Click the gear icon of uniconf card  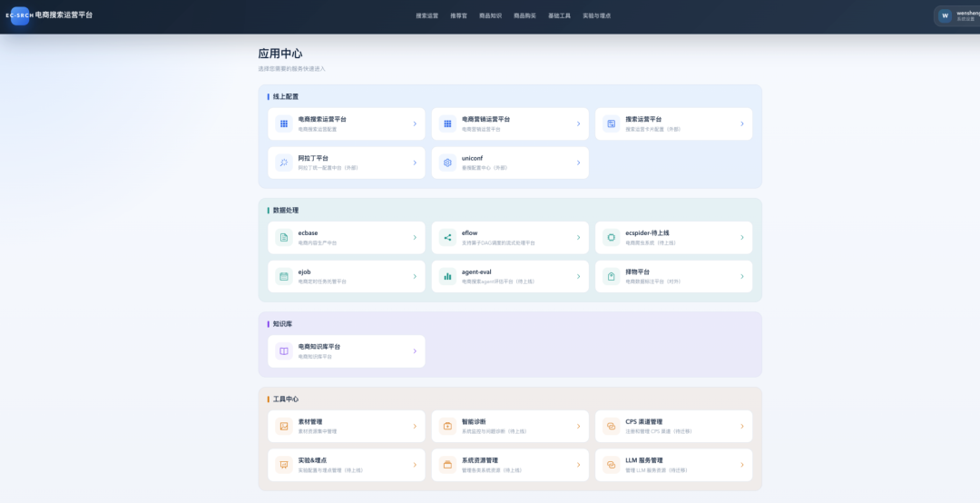447,163
